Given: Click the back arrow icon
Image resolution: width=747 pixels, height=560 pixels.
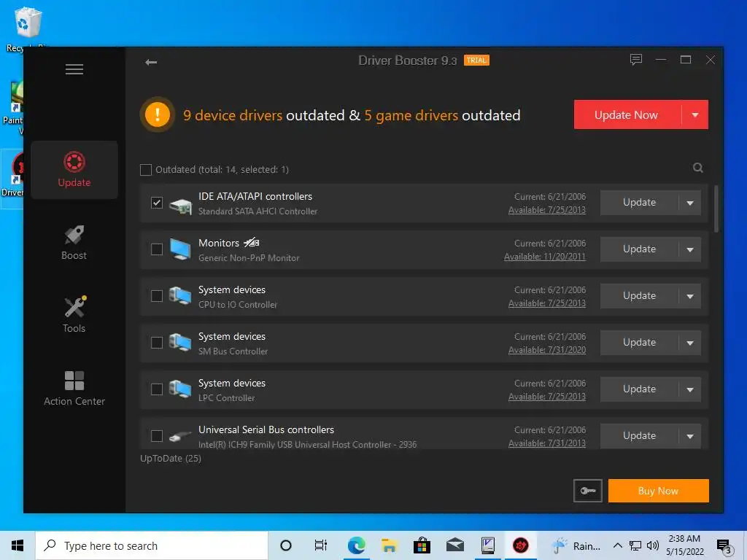Looking at the screenshot, I should 151,63.
